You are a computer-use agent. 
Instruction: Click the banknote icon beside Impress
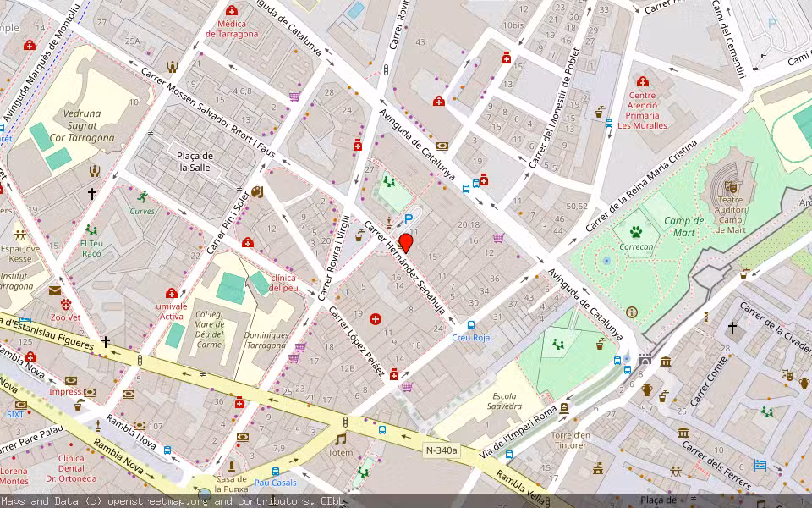pyautogui.click(x=89, y=394)
